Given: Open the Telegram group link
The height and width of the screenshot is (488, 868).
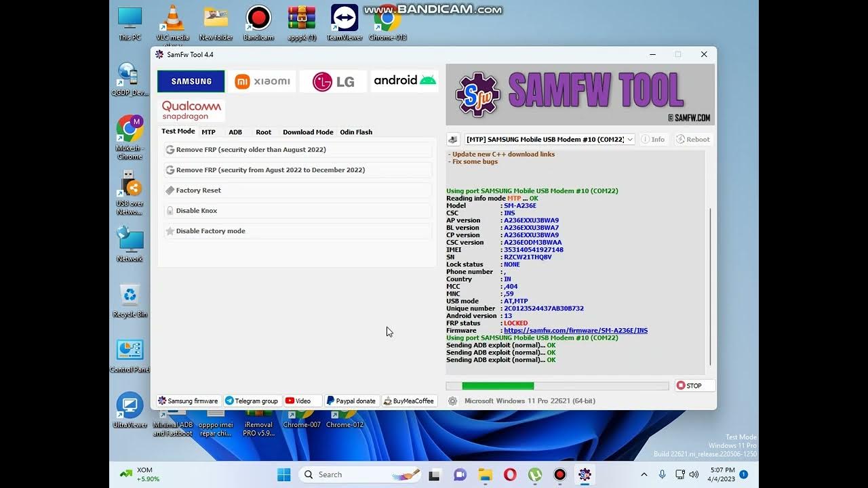Looking at the screenshot, I should [x=252, y=401].
